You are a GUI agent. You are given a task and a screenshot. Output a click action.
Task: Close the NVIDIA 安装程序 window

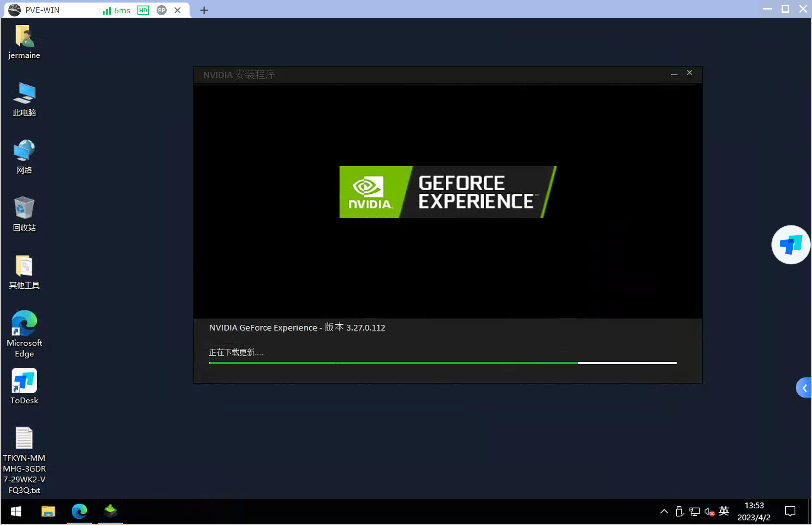pos(690,73)
